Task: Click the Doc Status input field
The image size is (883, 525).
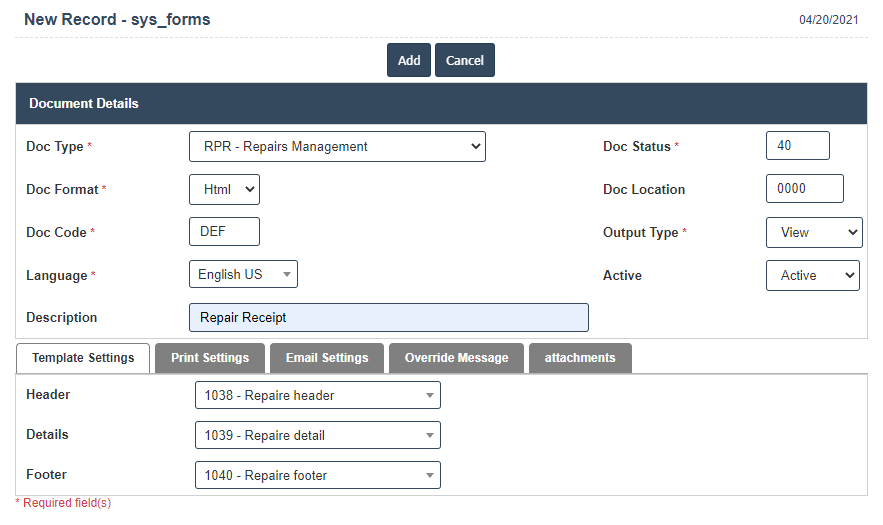Action: pyautogui.click(x=797, y=145)
